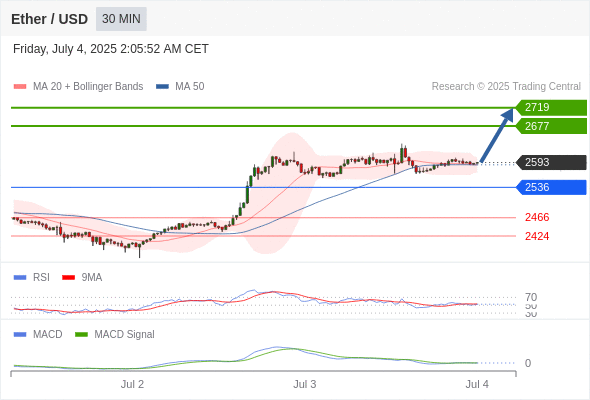Click the Jul 4 date axis label

(x=477, y=384)
